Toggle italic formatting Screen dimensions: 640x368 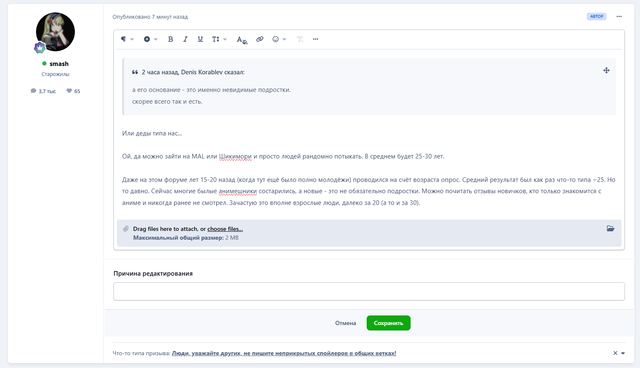click(x=185, y=39)
